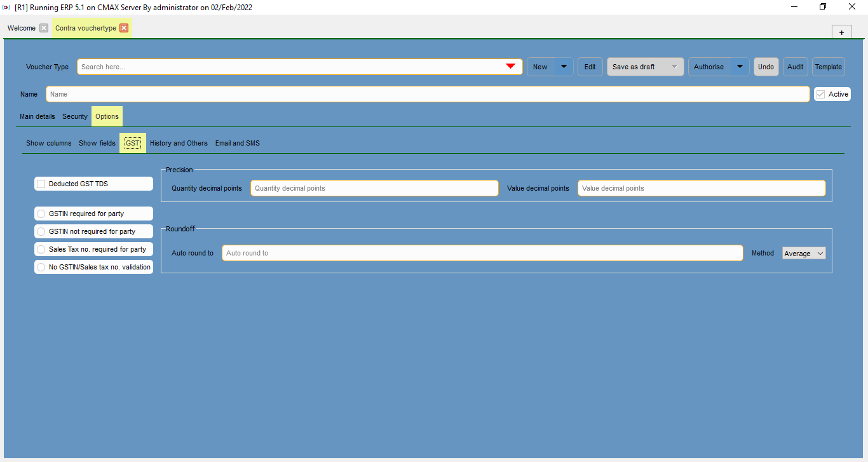Click the Authorise button
The width and height of the screenshot is (868, 462).
pyautogui.click(x=709, y=67)
